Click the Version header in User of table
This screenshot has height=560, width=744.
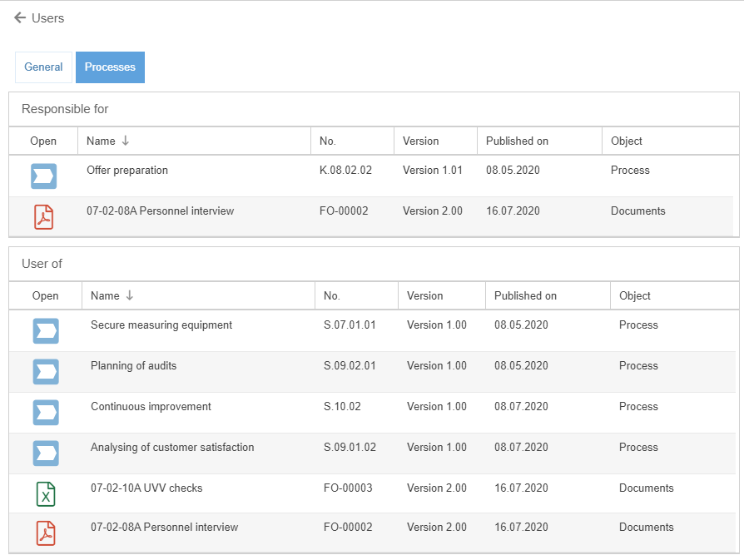(x=424, y=296)
